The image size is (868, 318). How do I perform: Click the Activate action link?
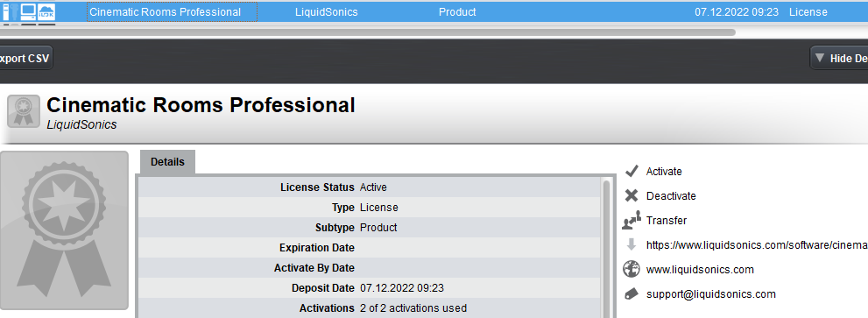pyautogui.click(x=664, y=171)
